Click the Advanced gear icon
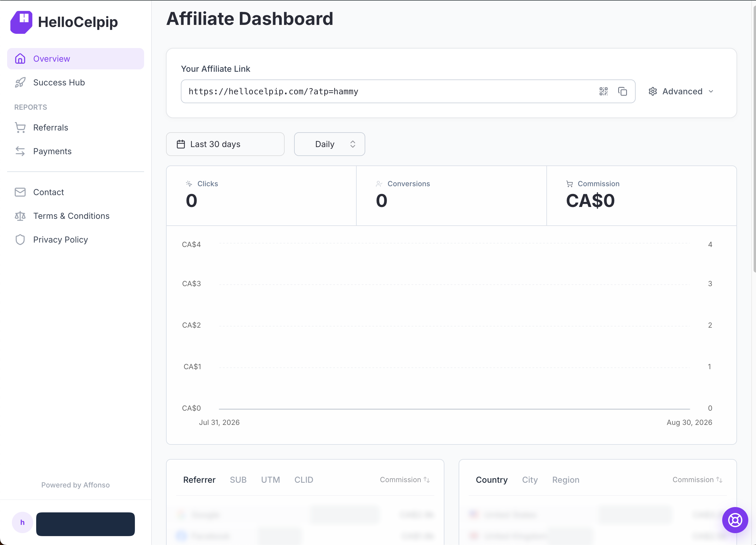 [x=653, y=91]
